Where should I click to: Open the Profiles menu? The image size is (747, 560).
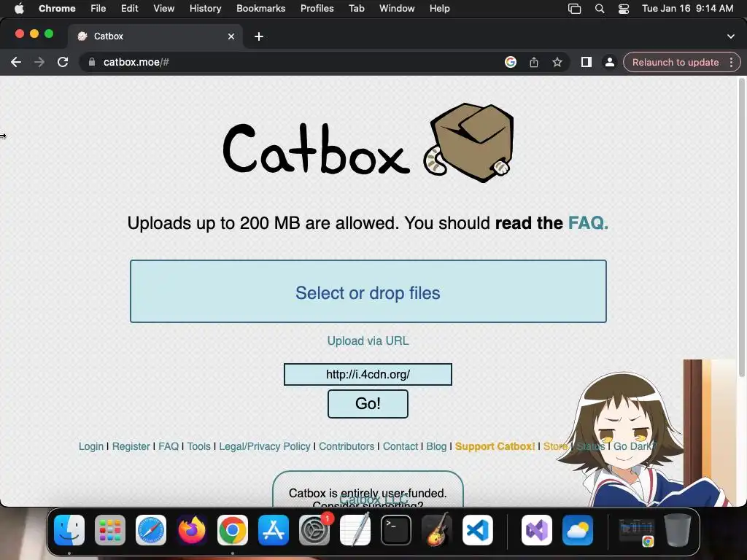(317, 8)
